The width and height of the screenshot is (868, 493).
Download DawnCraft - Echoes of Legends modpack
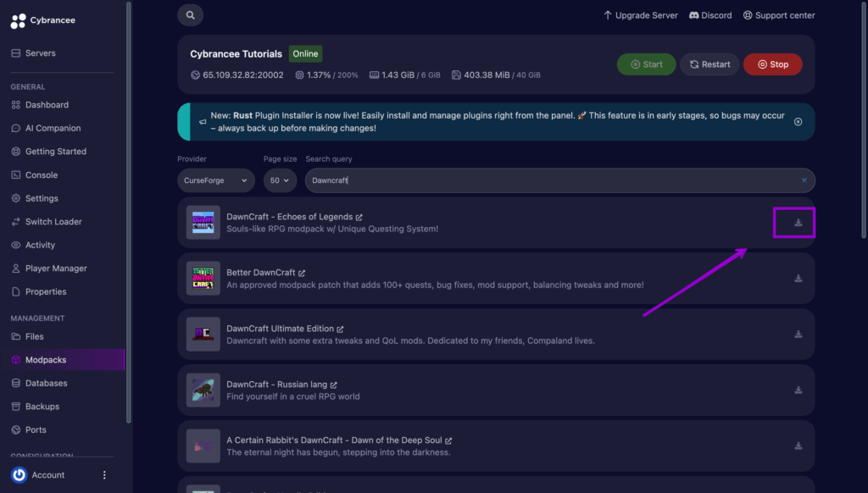(798, 223)
